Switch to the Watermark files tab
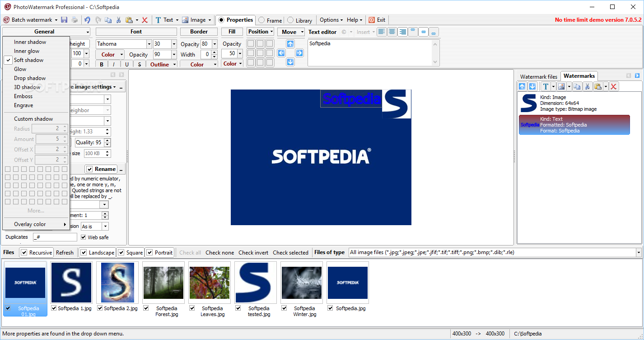 click(x=539, y=77)
